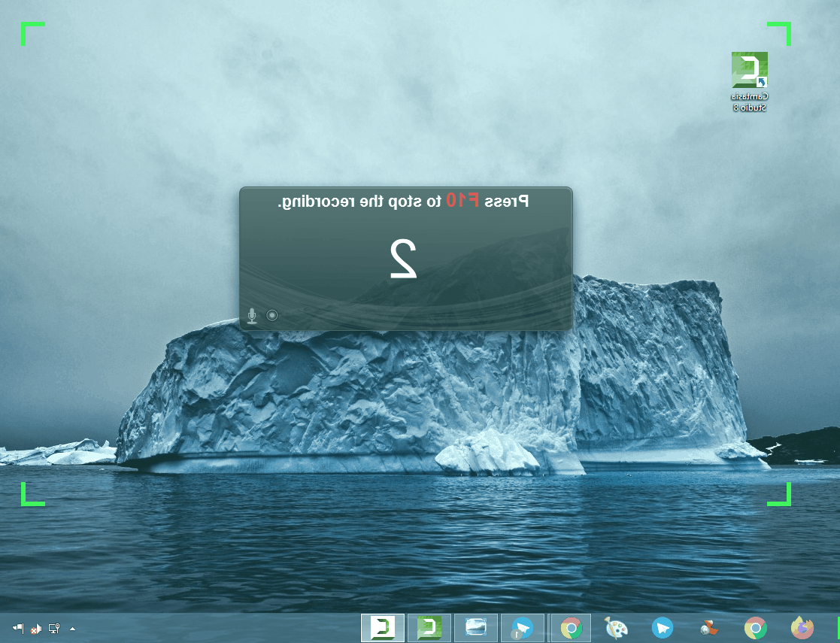The image size is (840, 643).
Task: Click the microphone icon in the countdown panel
Action: pos(252,316)
